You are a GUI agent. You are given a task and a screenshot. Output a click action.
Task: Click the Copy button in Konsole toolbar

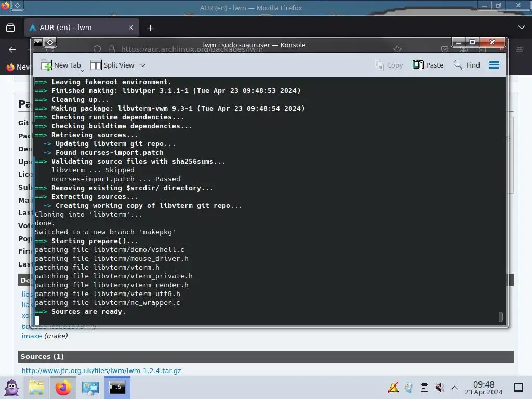pyautogui.click(x=389, y=65)
